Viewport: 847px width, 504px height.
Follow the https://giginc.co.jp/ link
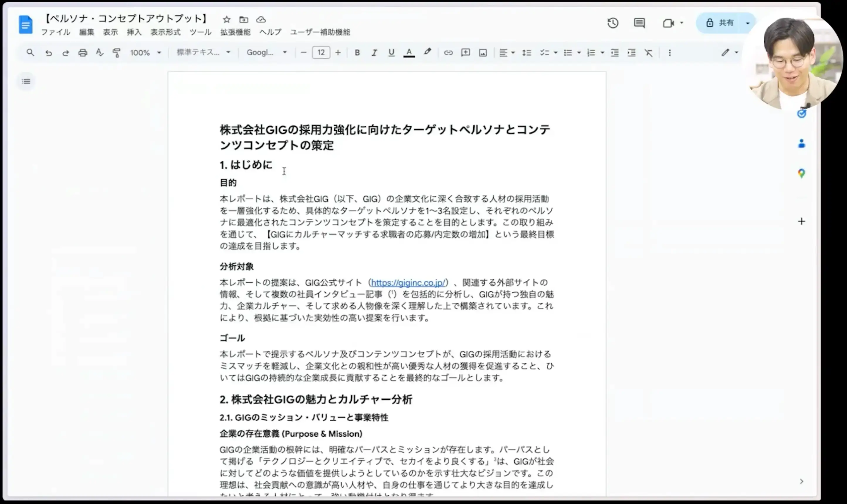(x=408, y=282)
